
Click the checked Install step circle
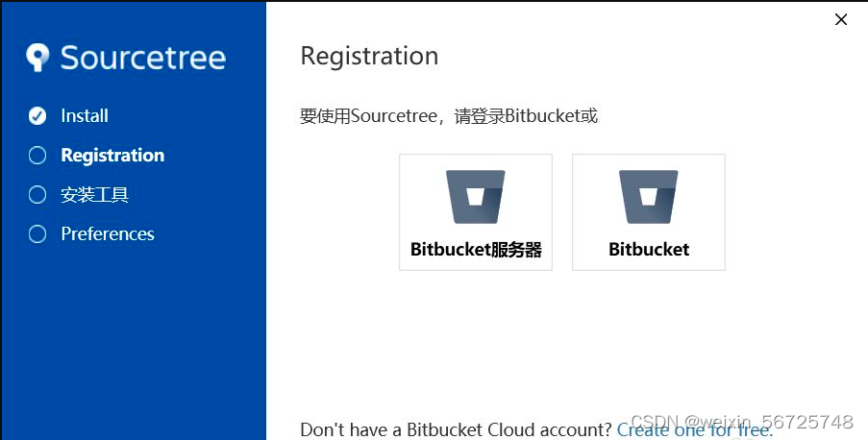(37, 115)
